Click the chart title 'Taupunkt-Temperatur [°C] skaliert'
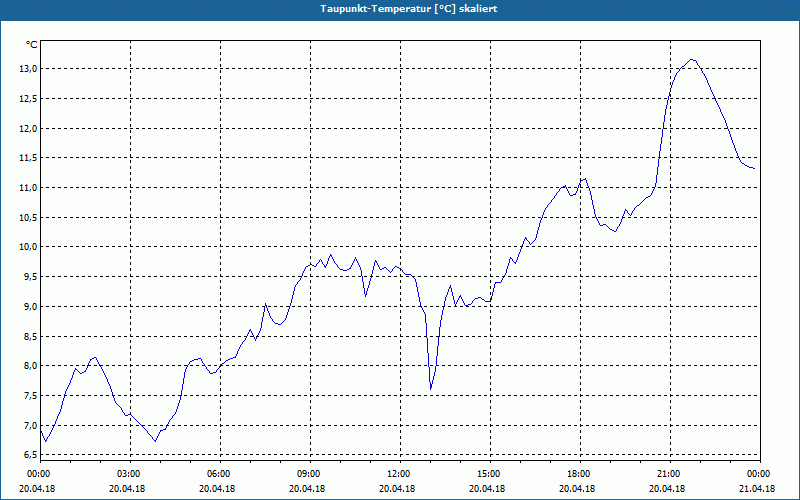Viewport: 800px width, 500px height. (x=409, y=9)
